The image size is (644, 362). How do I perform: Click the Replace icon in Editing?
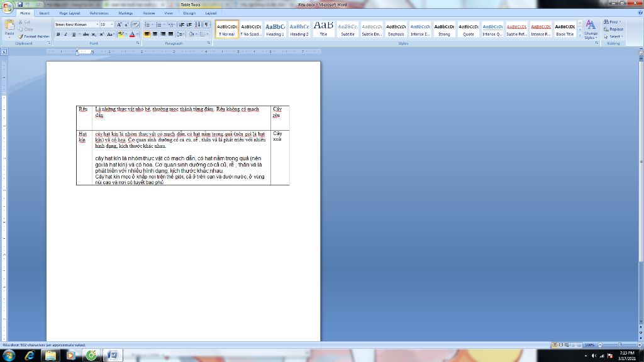613,29
